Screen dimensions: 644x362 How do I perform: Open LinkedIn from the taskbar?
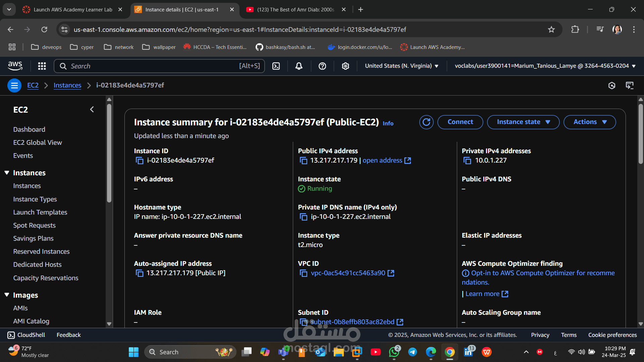click(468, 352)
